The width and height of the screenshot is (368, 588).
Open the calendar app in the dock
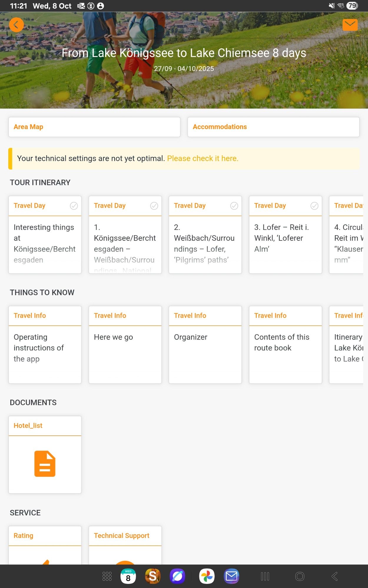click(x=128, y=576)
